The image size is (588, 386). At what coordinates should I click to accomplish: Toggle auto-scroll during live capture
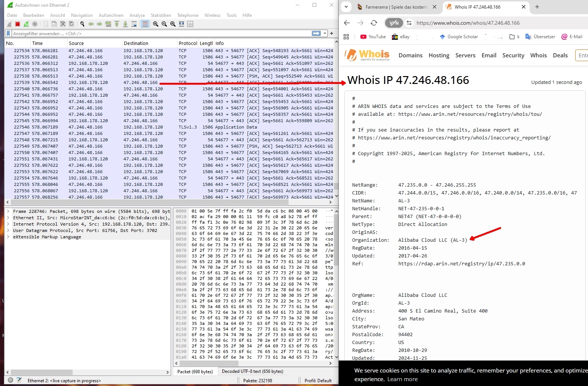[x=134, y=24]
